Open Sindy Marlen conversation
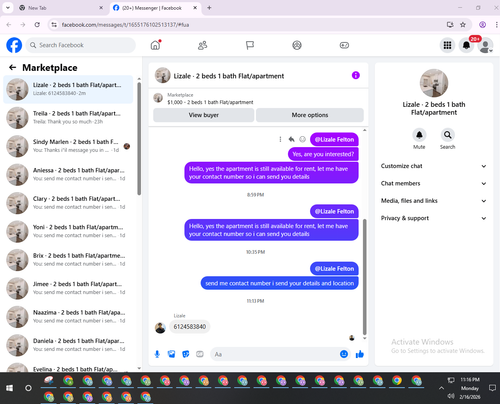500x404 pixels. coord(68,146)
